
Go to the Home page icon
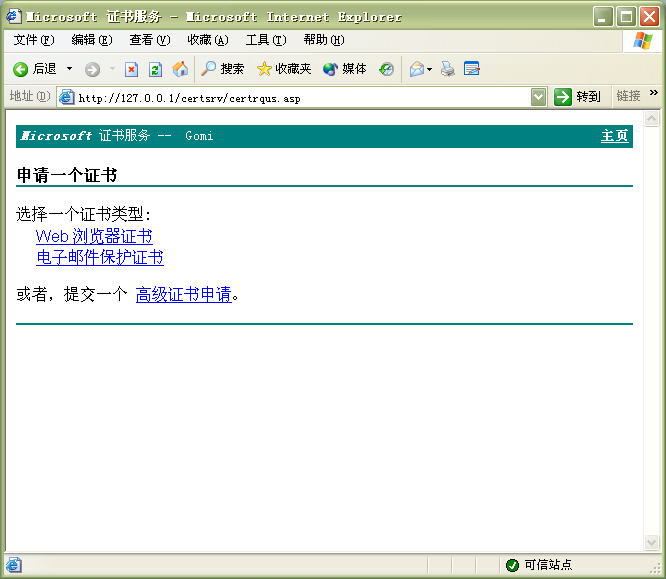coord(180,69)
